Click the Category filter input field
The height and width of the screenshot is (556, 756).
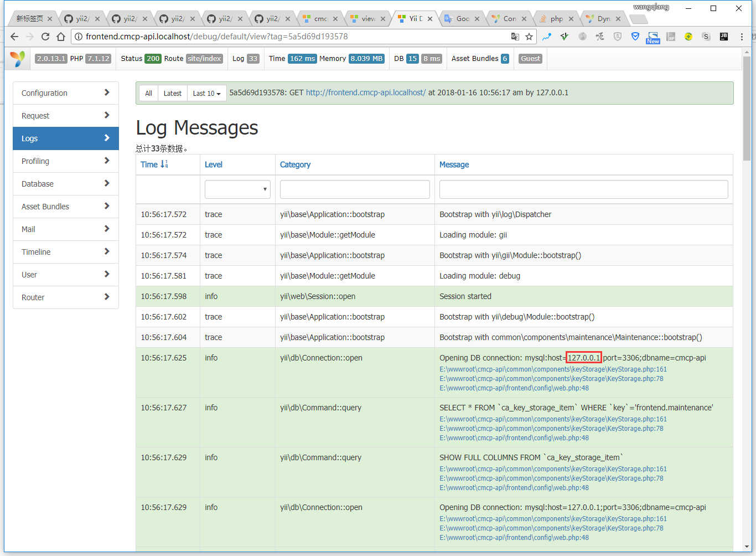(x=355, y=189)
